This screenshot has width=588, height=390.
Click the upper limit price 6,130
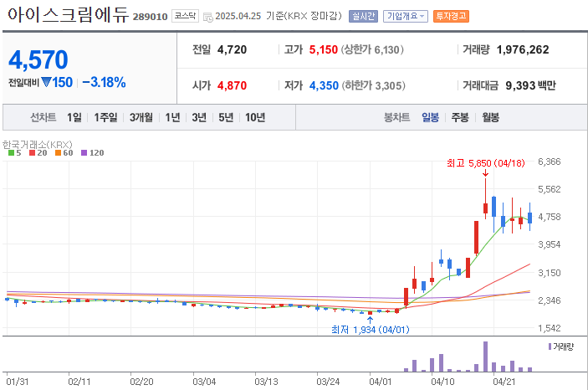click(386, 49)
